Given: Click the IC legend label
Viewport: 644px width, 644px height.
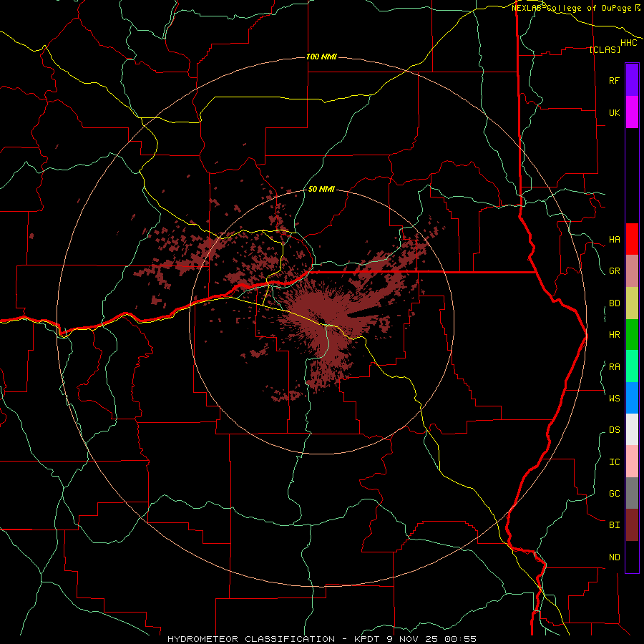Looking at the screenshot, I should [614, 462].
